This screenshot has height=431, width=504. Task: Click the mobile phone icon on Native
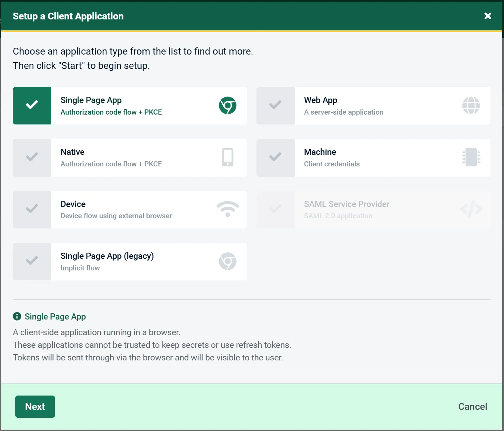228,158
